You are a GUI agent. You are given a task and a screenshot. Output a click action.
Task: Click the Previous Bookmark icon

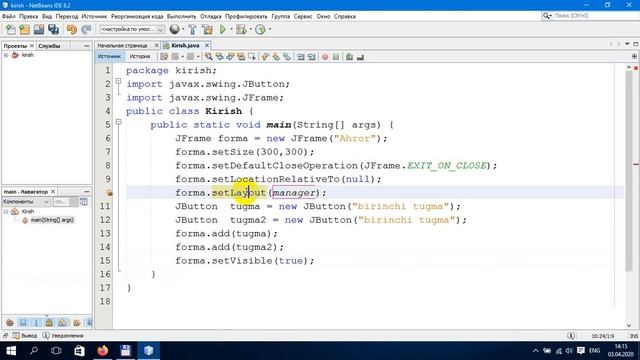pos(265,57)
